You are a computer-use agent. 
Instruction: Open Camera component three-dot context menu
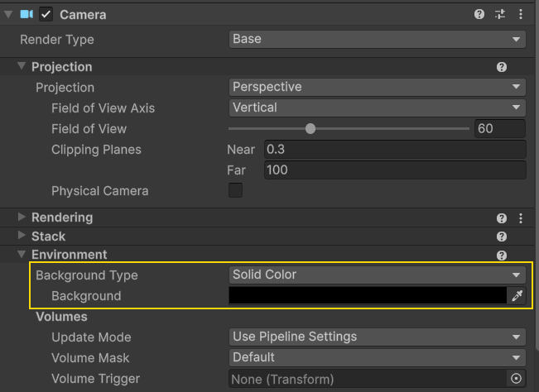[x=521, y=14]
